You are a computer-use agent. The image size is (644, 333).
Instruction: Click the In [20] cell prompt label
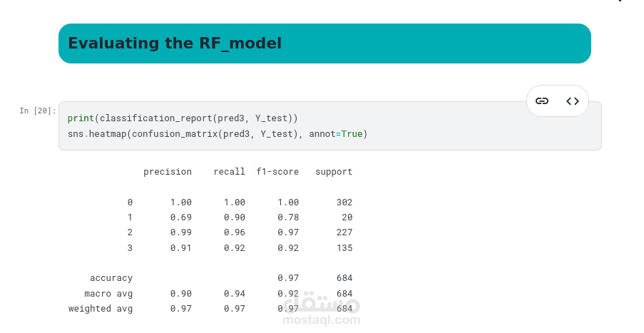[x=37, y=111]
